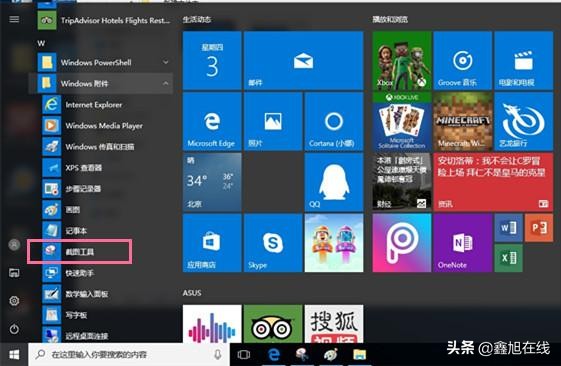
Task: Launch the QQ tile
Action: tap(334, 182)
